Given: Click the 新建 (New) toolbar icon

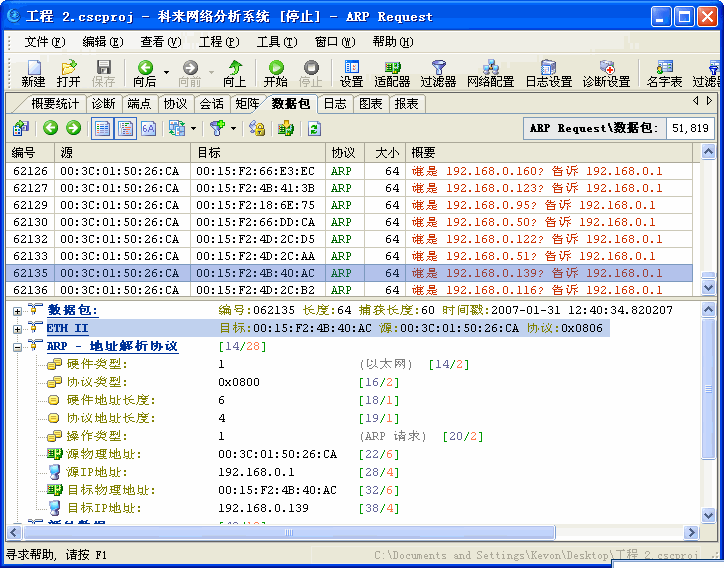Looking at the screenshot, I should click(x=33, y=74).
